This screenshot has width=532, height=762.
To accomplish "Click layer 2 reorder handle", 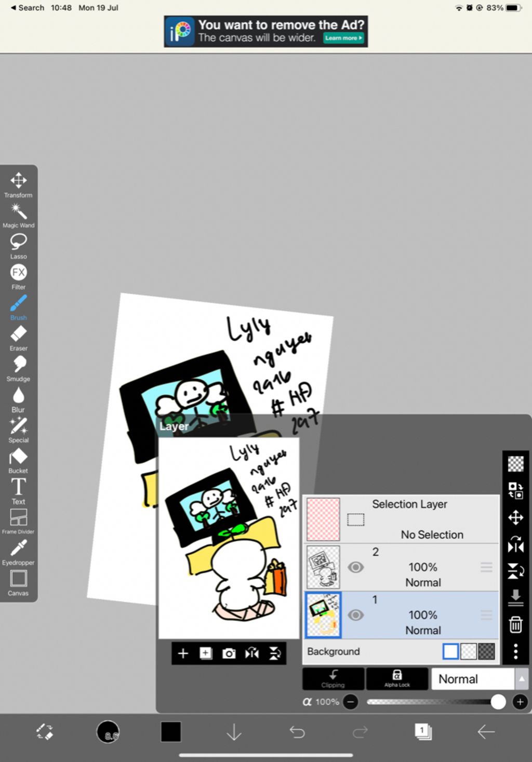I will click(486, 567).
